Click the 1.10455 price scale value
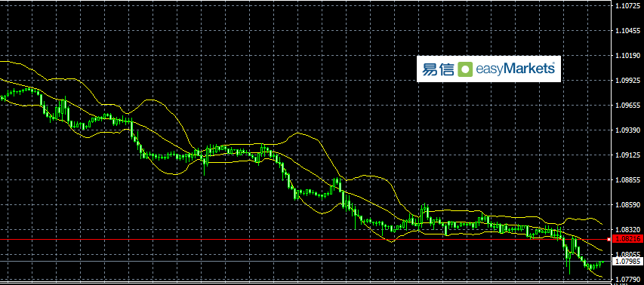 tap(627, 31)
